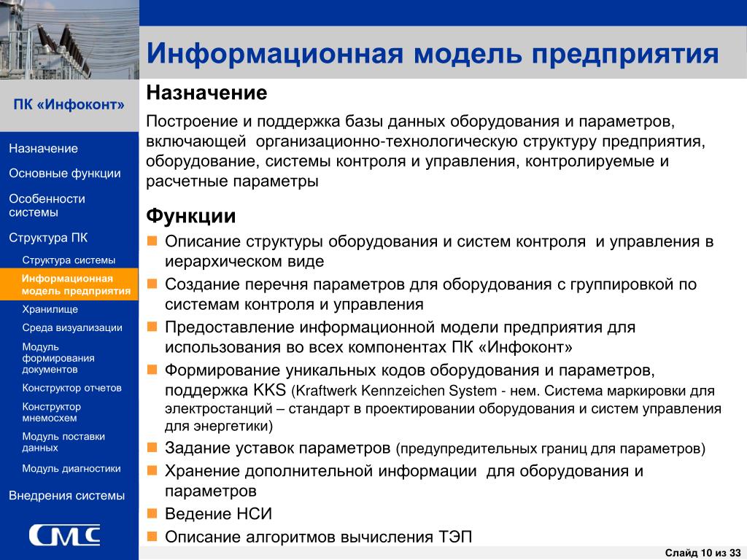Click the Функции heading
This screenshot has height=560, width=747.
[191, 216]
